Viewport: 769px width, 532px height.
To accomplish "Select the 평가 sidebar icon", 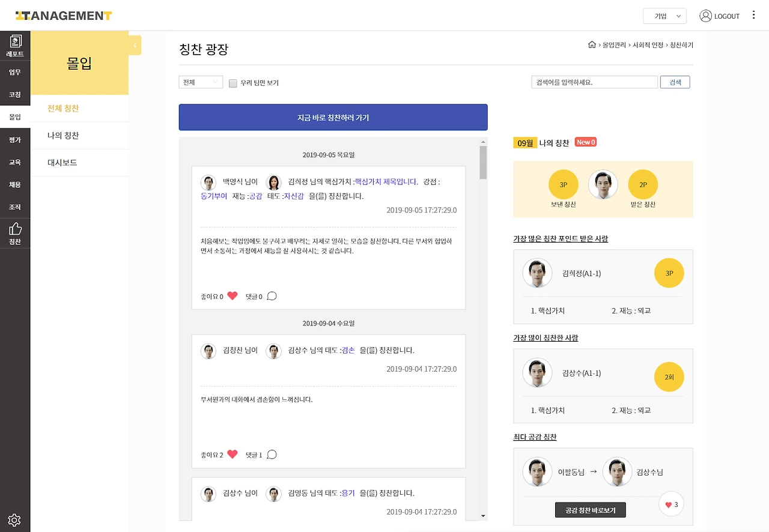I will [x=14, y=139].
